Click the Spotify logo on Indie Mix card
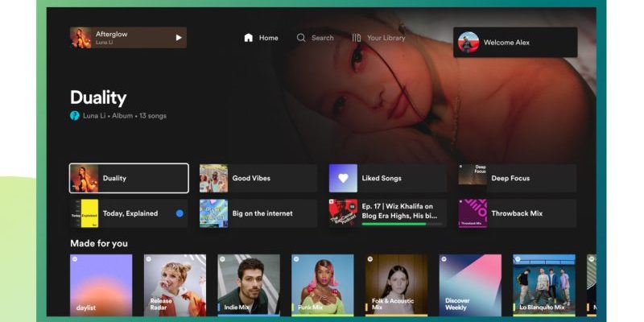This screenshot has width=644, height=322. (x=222, y=259)
